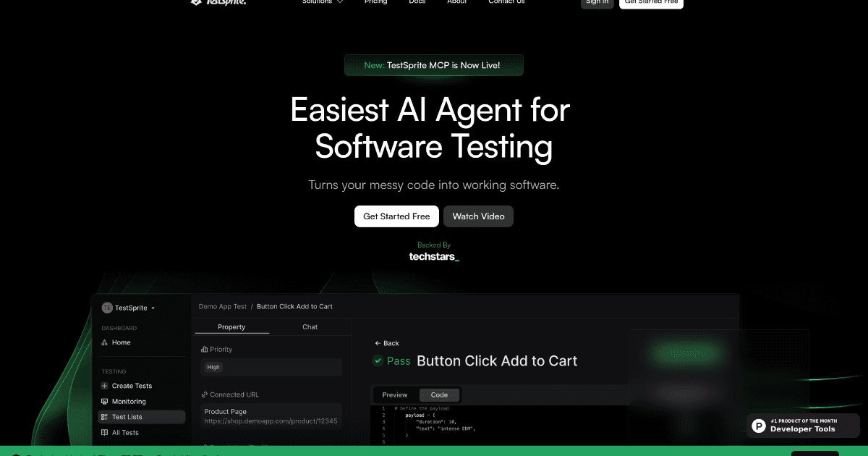The image size is (868, 456).
Task: Click the TestSprite logo in the header
Action: (218, 2)
